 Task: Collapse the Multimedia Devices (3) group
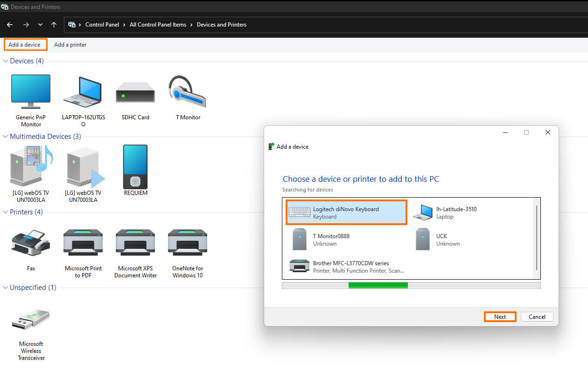pyautogui.click(x=6, y=137)
